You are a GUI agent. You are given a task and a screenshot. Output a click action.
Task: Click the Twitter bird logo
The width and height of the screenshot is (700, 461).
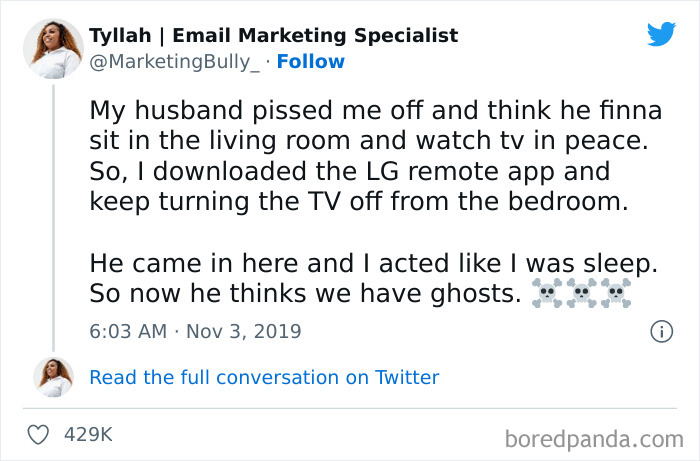point(661,35)
